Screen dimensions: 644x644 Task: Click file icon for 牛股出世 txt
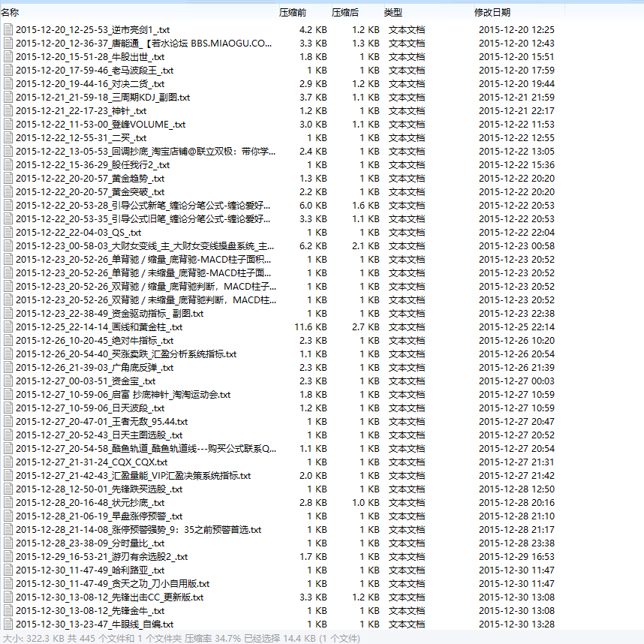click(8, 57)
